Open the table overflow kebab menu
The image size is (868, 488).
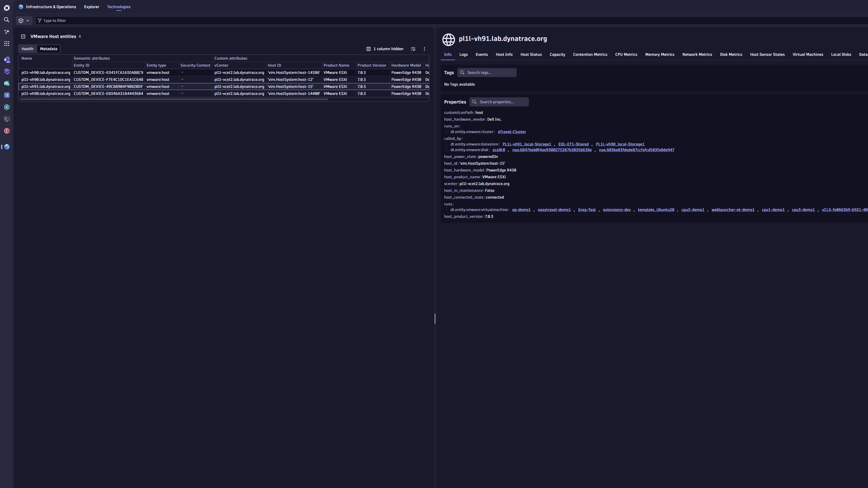point(424,49)
